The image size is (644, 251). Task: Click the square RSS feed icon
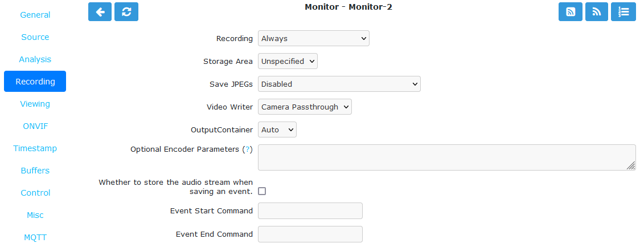point(571,11)
